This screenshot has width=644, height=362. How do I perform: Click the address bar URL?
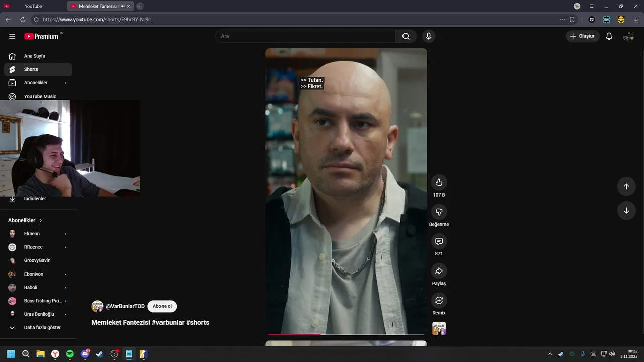(x=97, y=20)
